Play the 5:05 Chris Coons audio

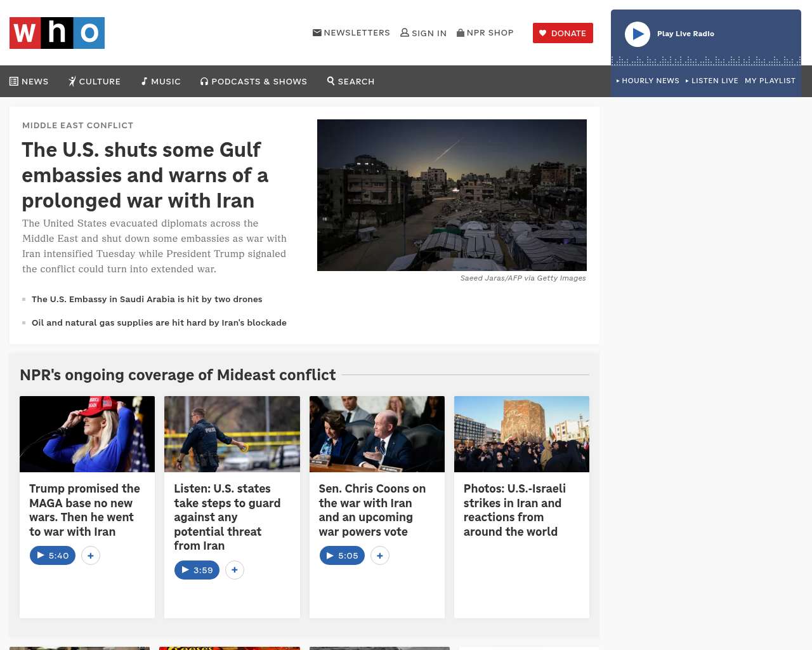coord(342,555)
